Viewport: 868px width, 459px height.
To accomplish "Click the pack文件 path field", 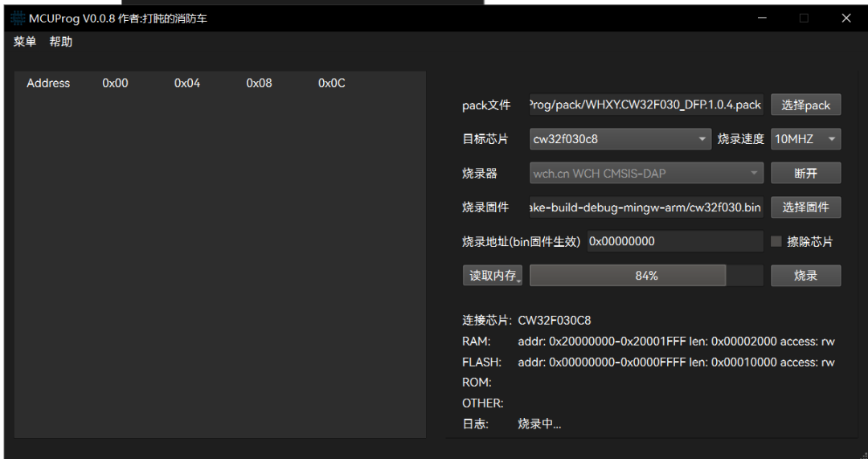I will click(x=646, y=105).
